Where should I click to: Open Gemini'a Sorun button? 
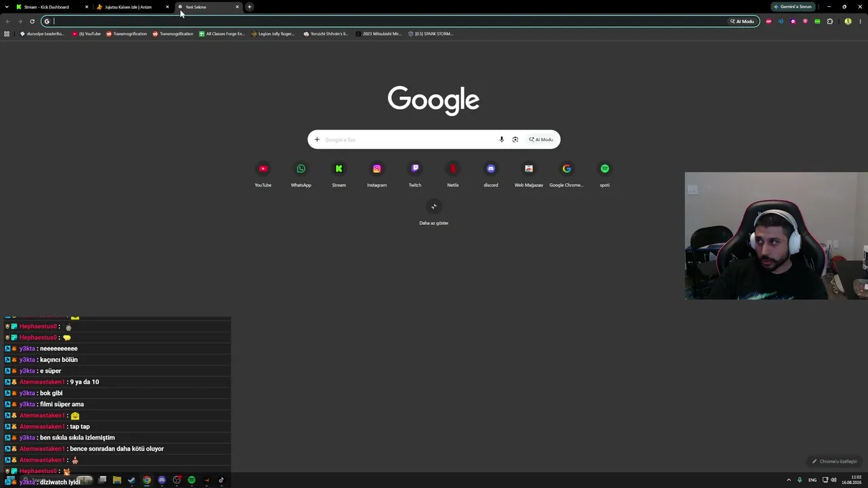(x=793, y=7)
